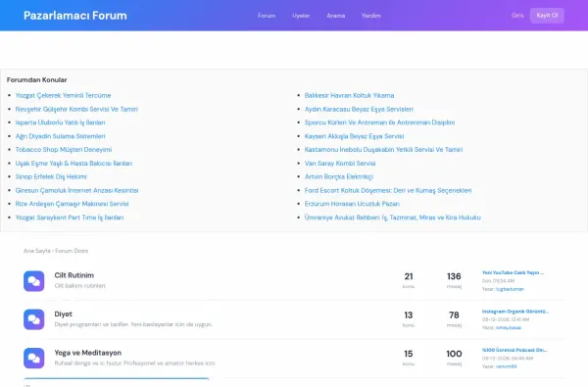Screen dimensions: 588x387
Task: Open Tobacco Shop Müşteri Deneyimi topic
Action: [64, 150]
